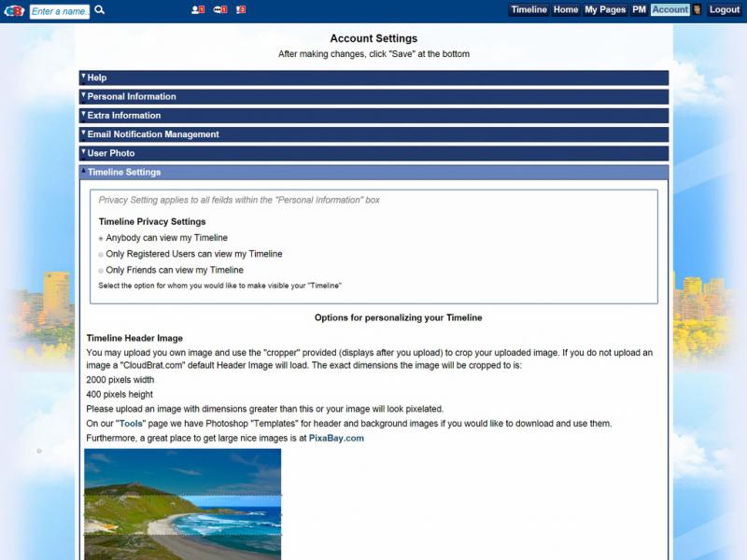Open My Pages in top navigation
747x560 pixels.
click(605, 10)
